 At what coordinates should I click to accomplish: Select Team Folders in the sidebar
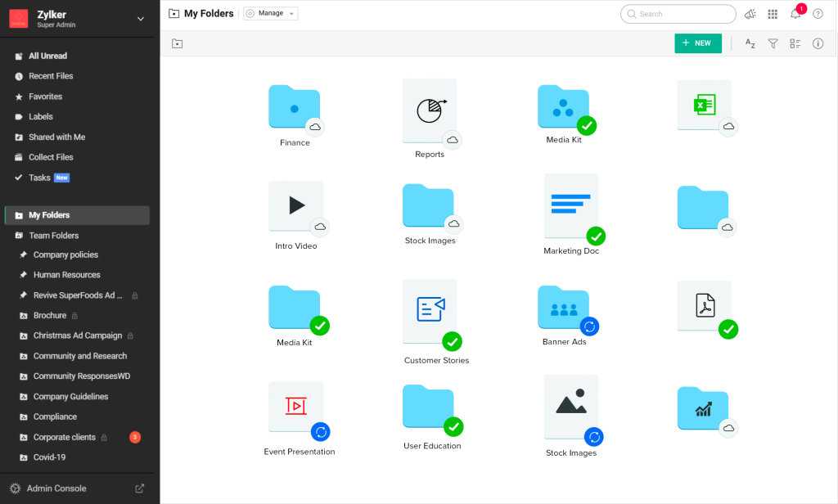click(x=53, y=236)
